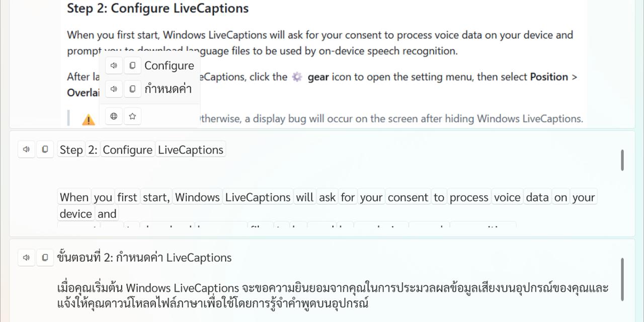Copy the Thai translated paragraph
Image resolution: width=644 pixels, height=322 pixels.
point(45,257)
